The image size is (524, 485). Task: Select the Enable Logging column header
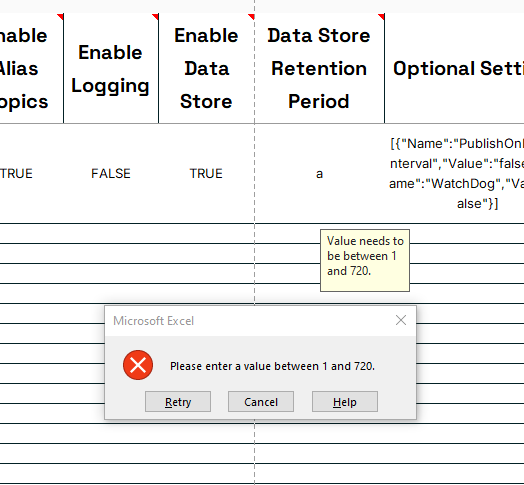(x=111, y=68)
